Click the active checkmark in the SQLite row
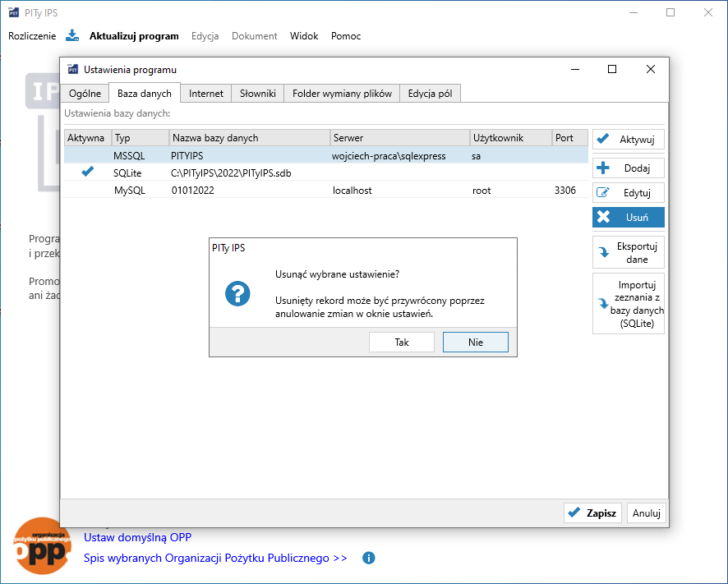728x584 pixels. pos(88,172)
